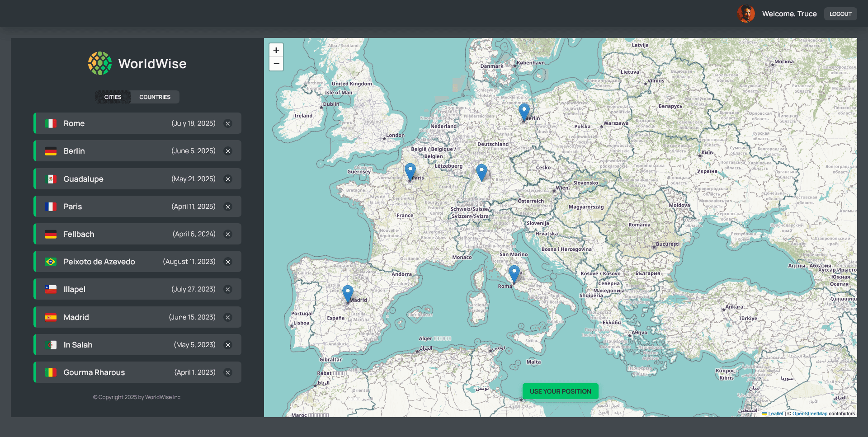
Task: Click the WorldWise logo icon
Action: (99, 63)
